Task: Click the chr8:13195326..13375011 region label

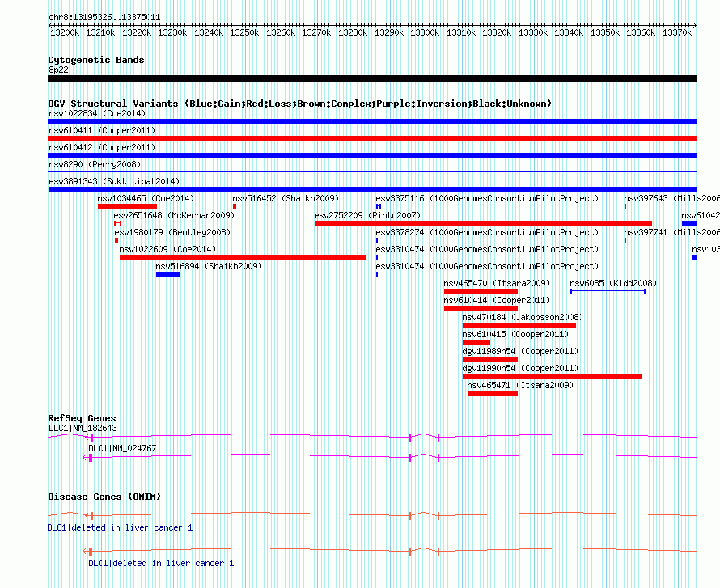Action: pos(104,18)
